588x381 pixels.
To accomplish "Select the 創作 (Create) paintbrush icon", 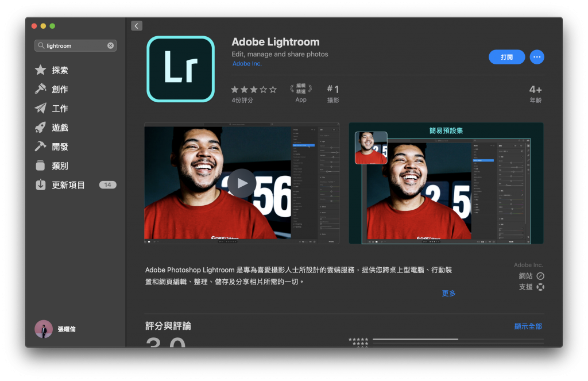I will point(41,89).
